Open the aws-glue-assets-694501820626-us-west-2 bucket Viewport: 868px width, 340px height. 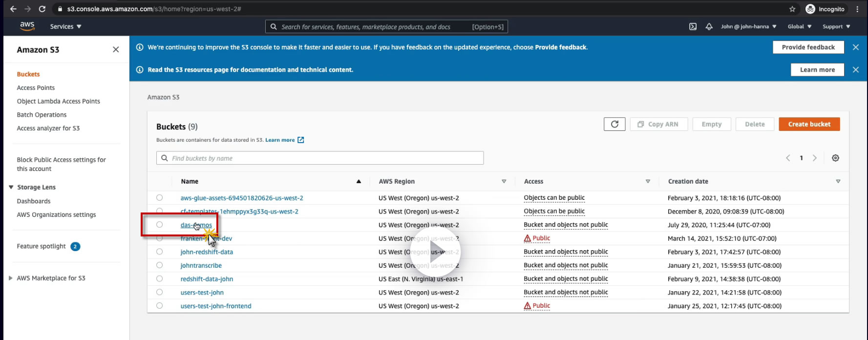(242, 198)
